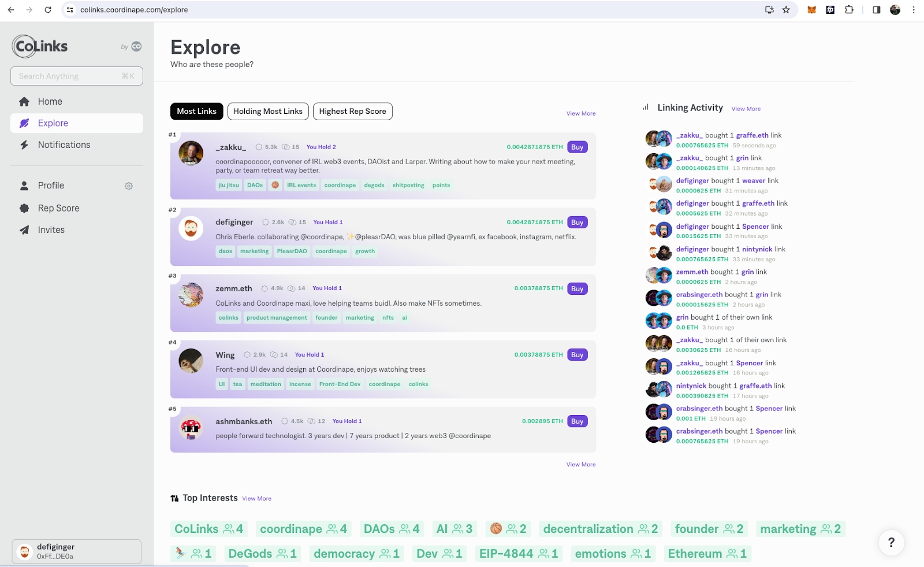Open _zakku_ profile avatar
The image size is (924, 567).
click(x=191, y=153)
